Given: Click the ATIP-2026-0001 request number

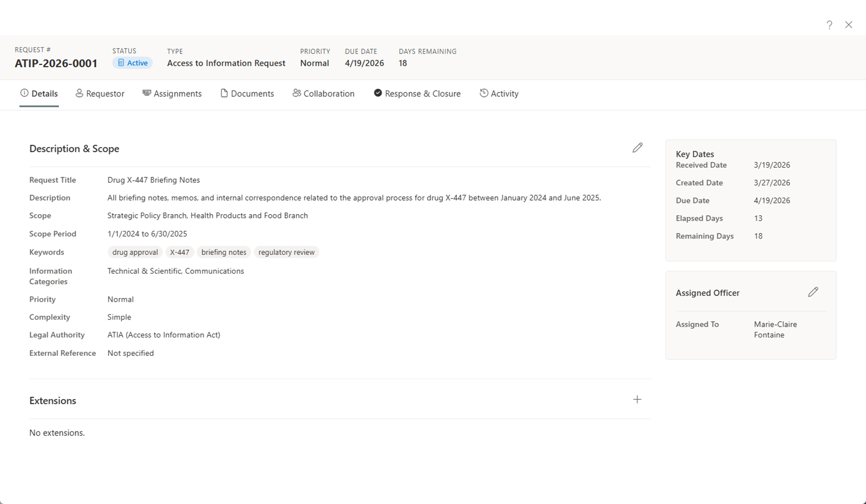Looking at the screenshot, I should tap(56, 63).
